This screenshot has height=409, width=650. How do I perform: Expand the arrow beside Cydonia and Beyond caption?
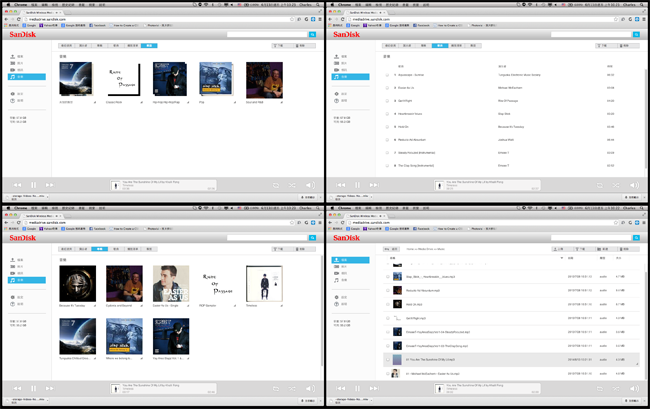tap(142, 306)
